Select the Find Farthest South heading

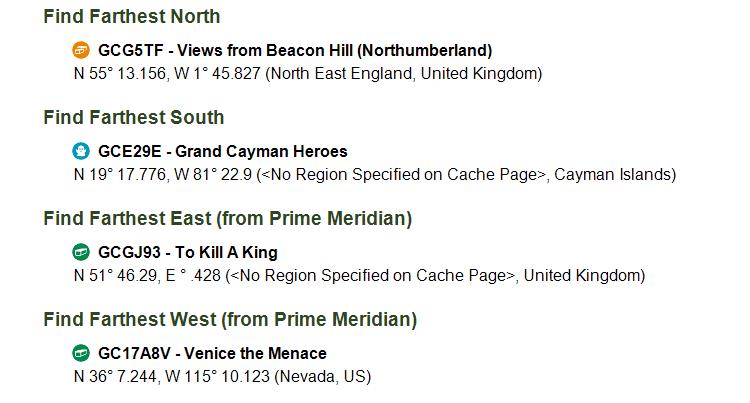point(133,117)
